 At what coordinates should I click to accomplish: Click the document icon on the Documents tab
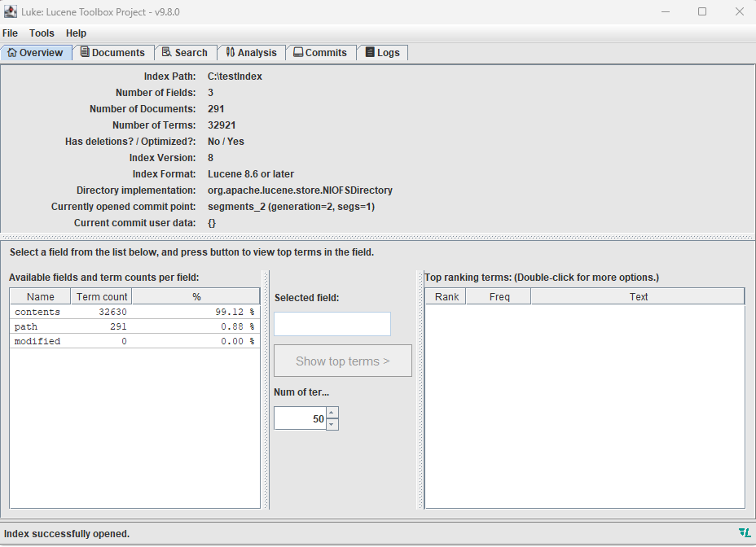(x=84, y=52)
